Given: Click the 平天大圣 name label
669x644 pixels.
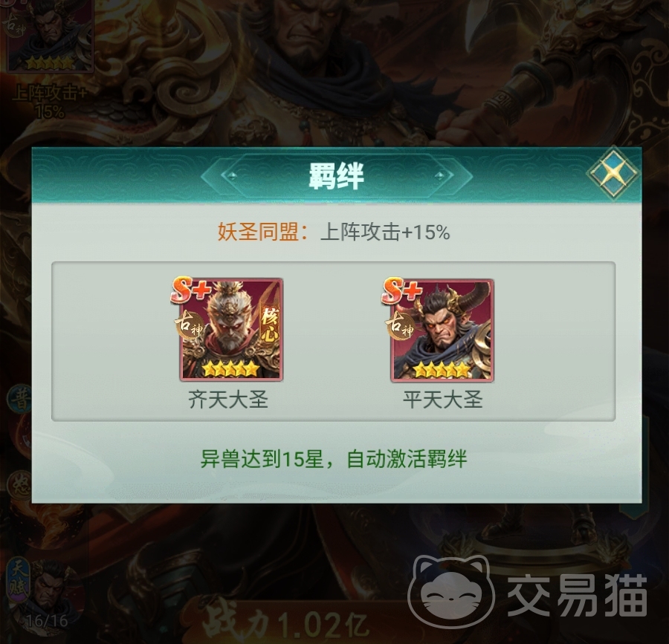Looking at the screenshot, I should (x=442, y=400).
